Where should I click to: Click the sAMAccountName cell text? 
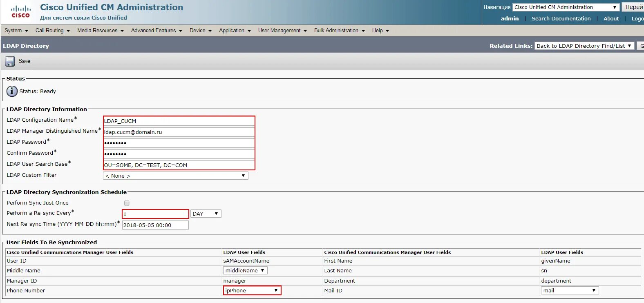point(246,261)
